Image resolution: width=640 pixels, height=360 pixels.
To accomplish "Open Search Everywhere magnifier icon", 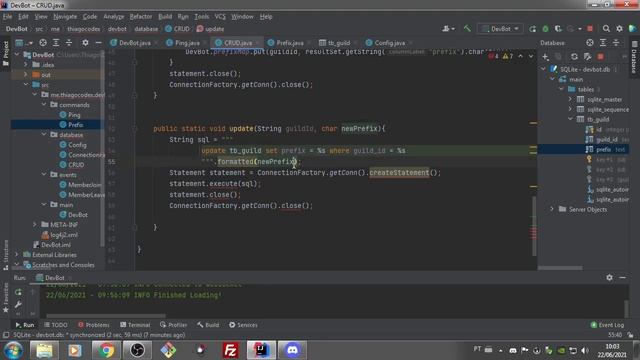I will point(606,29).
